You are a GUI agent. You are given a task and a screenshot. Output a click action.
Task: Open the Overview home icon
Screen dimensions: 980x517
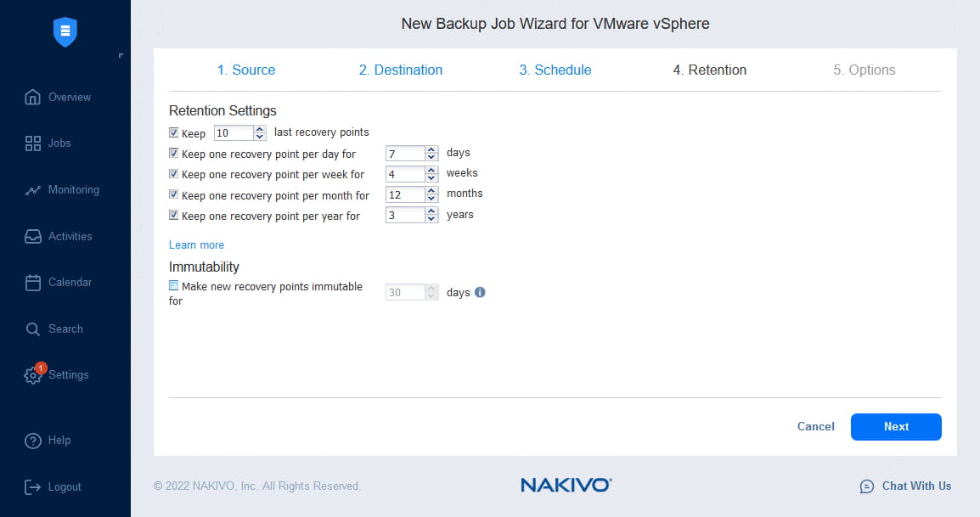click(x=32, y=97)
